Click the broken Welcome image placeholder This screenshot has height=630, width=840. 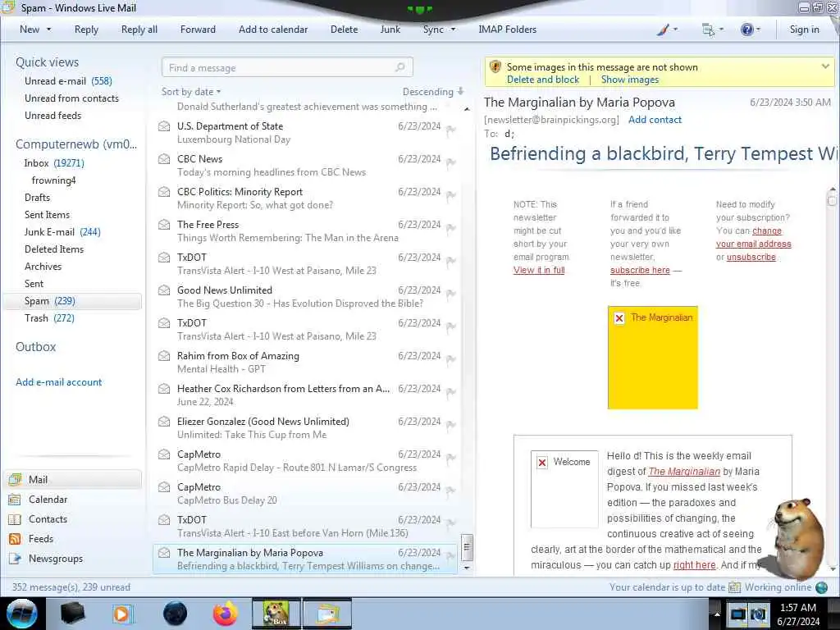[x=564, y=489]
